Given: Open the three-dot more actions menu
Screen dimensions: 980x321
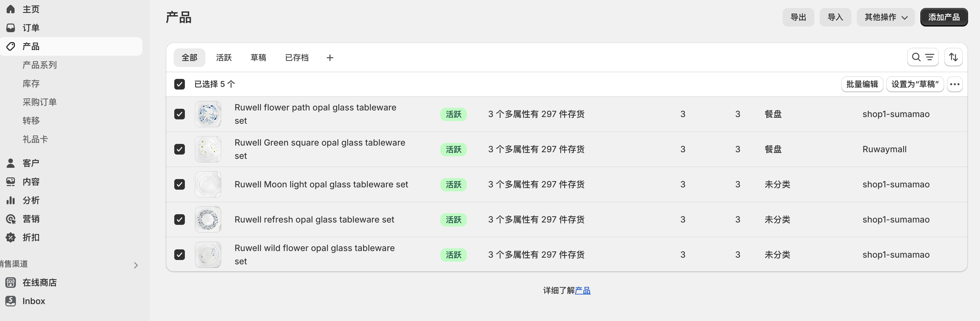Looking at the screenshot, I should pyautogui.click(x=954, y=84).
